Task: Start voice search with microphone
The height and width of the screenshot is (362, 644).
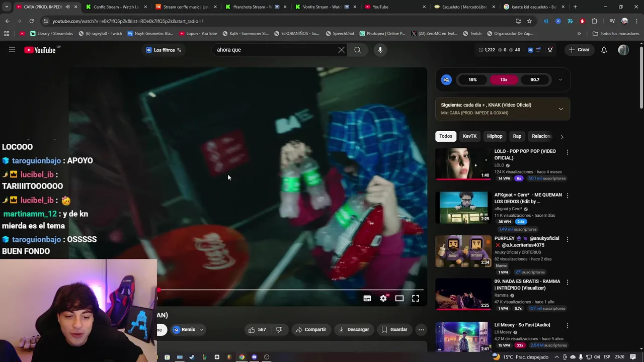Action: [x=380, y=50]
